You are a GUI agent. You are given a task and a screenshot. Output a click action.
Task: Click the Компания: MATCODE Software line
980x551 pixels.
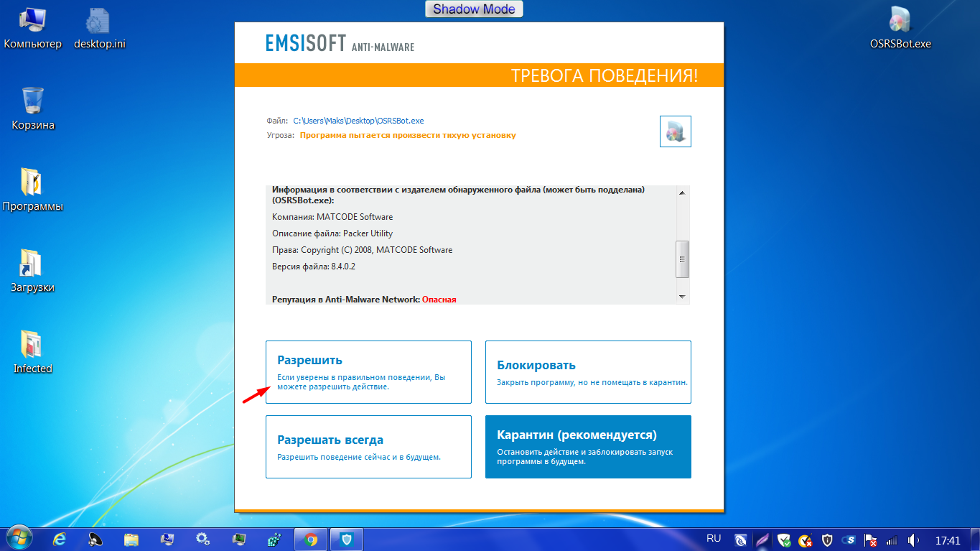click(332, 216)
